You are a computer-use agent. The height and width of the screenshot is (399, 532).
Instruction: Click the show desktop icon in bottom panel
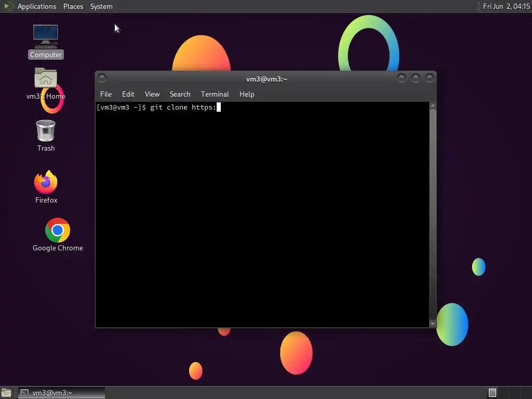click(6, 393)
